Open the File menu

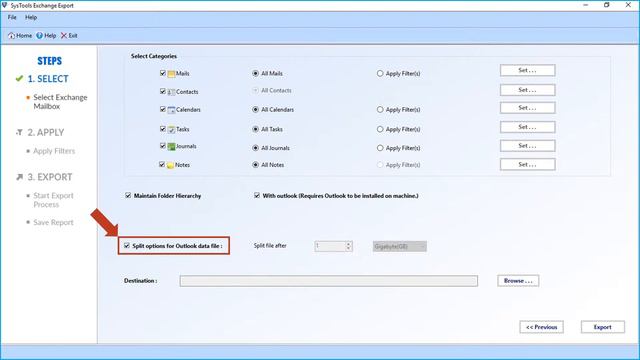point(12,17)
